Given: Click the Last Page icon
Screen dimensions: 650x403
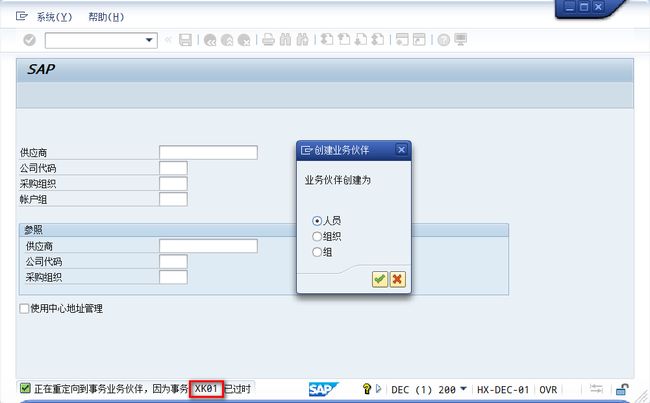Looking at the screenshot, I should coord(378,40).
